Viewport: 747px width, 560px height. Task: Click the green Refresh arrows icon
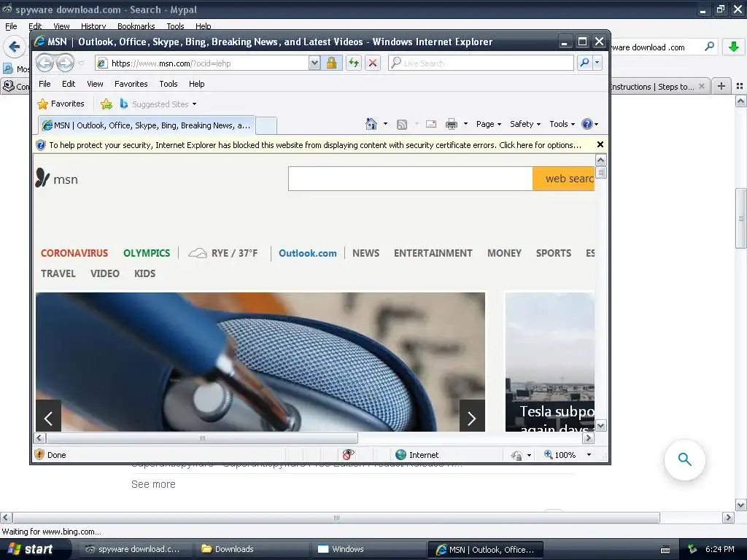(354, 63)
